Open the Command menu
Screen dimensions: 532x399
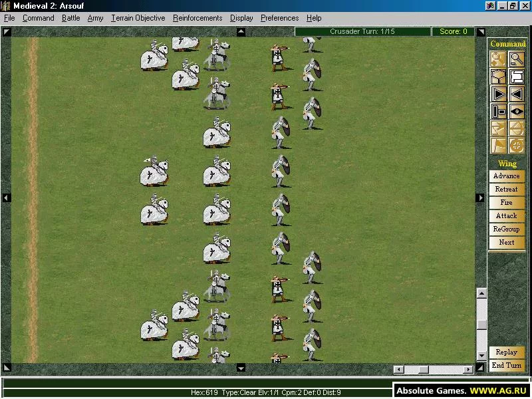click(39, 18)
